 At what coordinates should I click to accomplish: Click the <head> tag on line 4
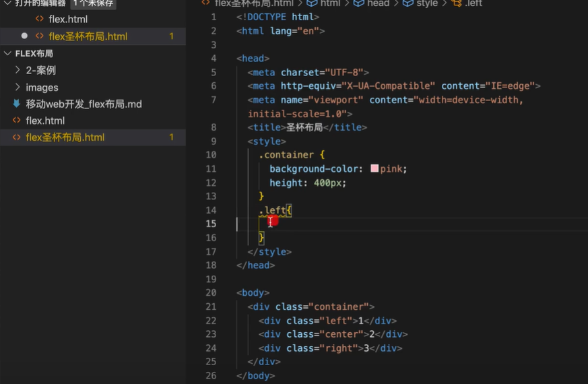coord(253,59)
